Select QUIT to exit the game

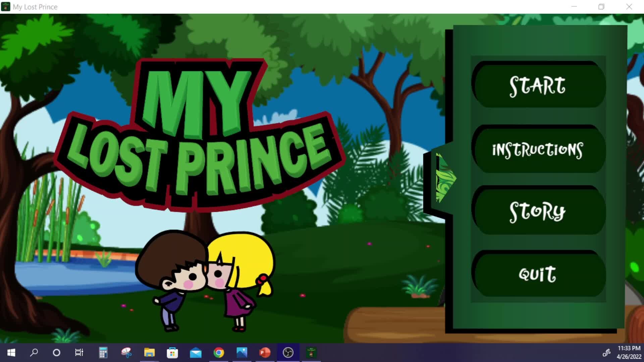click(538, 274)
